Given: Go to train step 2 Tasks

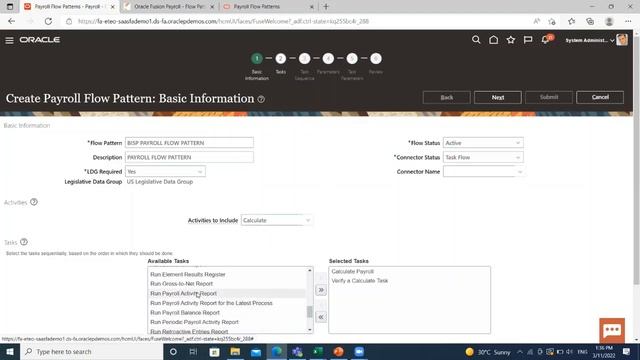Looking at the screenshot, I should (280, 59).
